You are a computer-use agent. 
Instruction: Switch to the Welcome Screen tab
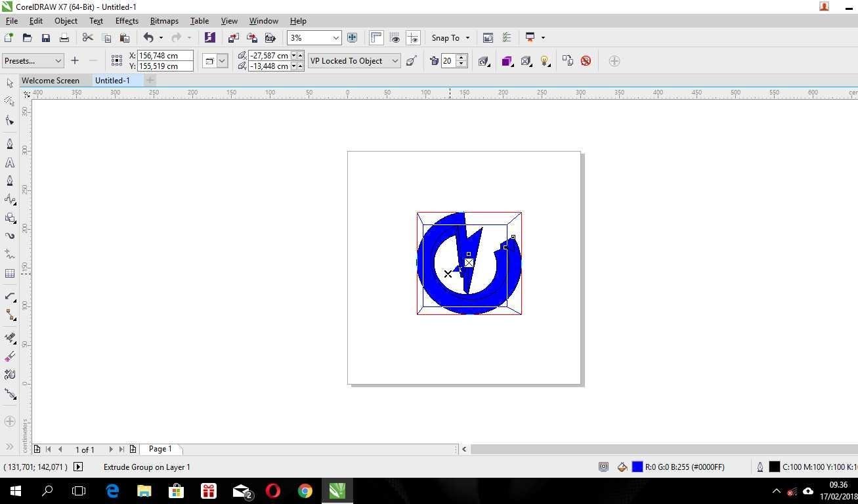51,81
